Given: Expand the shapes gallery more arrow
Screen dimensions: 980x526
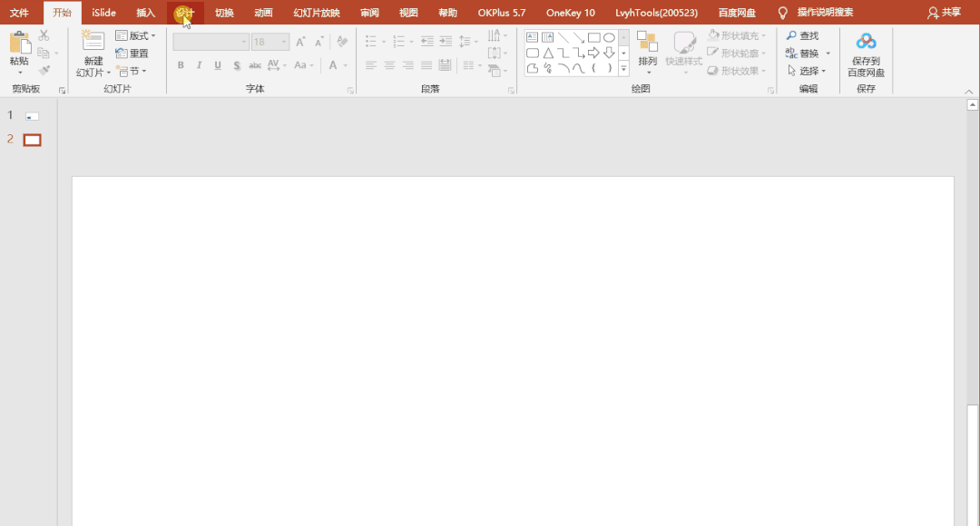Looking at the screenshot, I should (x=623, y=69).
